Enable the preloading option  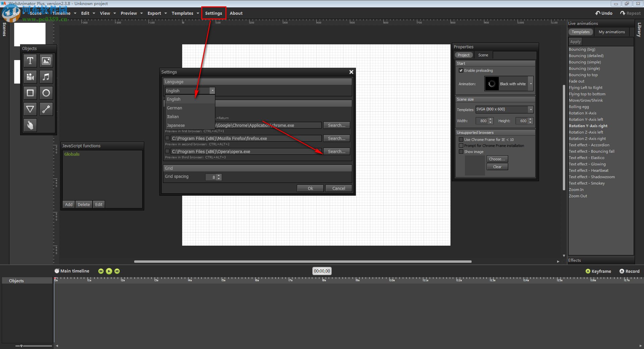click(462, 70)
